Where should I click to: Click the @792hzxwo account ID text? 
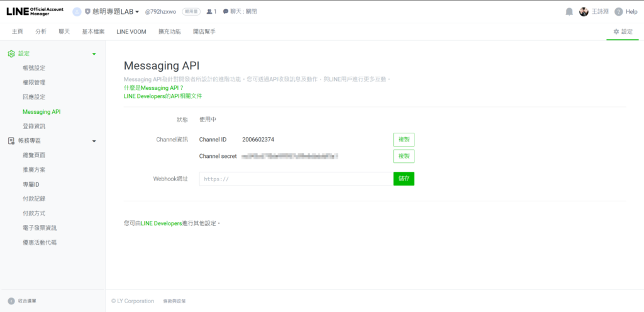[160, 12]
